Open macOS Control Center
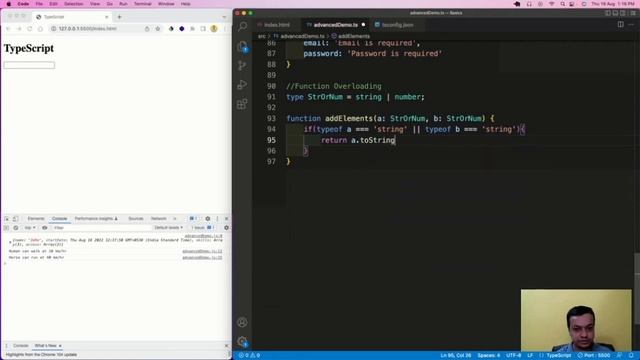Image resolution: width=640 pixels, height=360 pixels. pos(572,4)
